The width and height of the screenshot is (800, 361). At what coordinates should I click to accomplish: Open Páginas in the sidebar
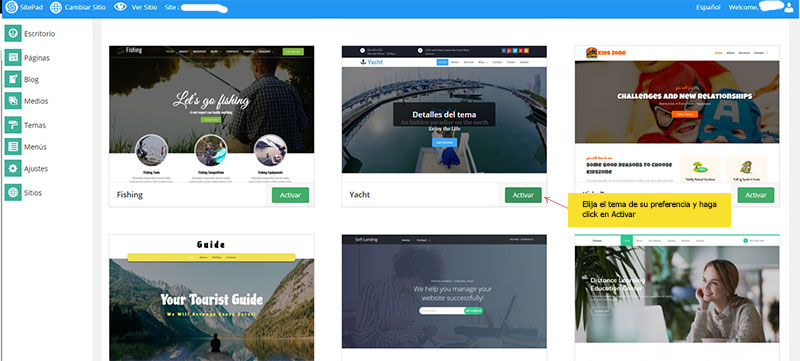[x=37, y=58]
